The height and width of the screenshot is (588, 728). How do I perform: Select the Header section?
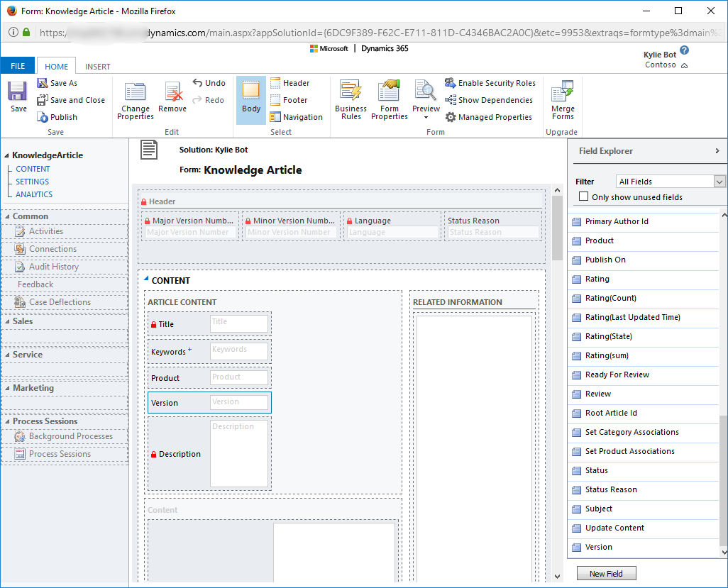pos(290,83)
